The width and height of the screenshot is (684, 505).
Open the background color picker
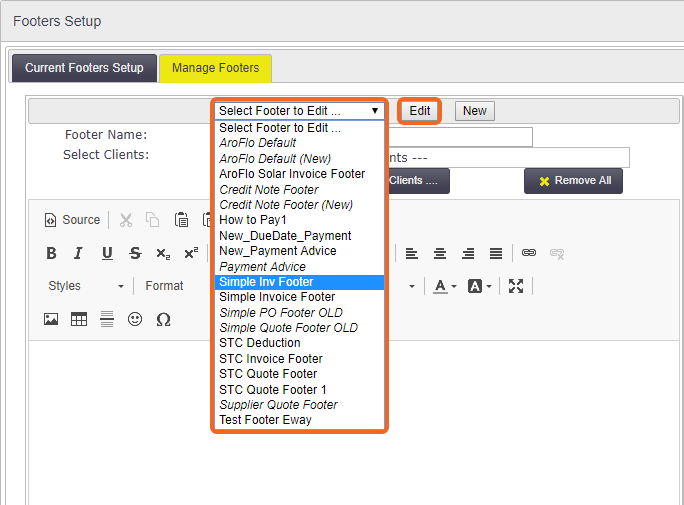click(479, 287)
